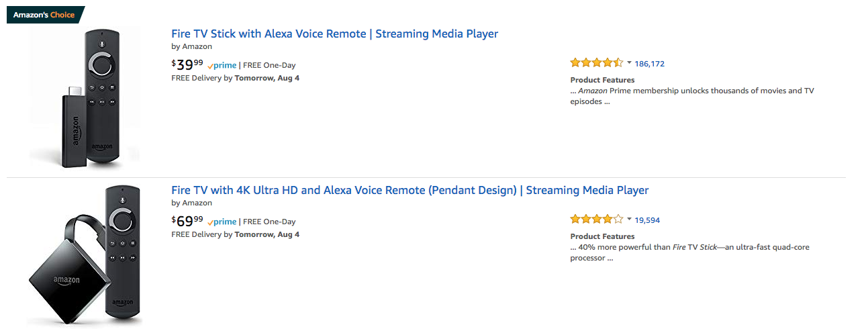View the 19,594 customer reviews

point(647,220)
